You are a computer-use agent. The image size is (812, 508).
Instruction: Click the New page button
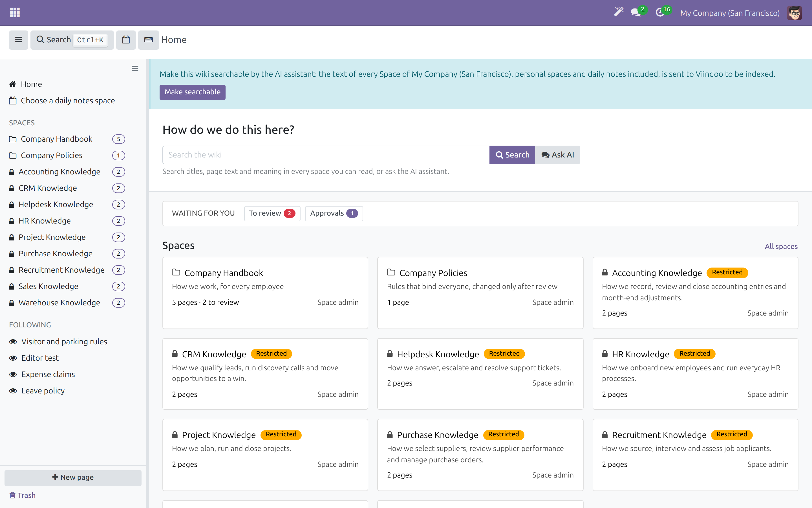73,478
